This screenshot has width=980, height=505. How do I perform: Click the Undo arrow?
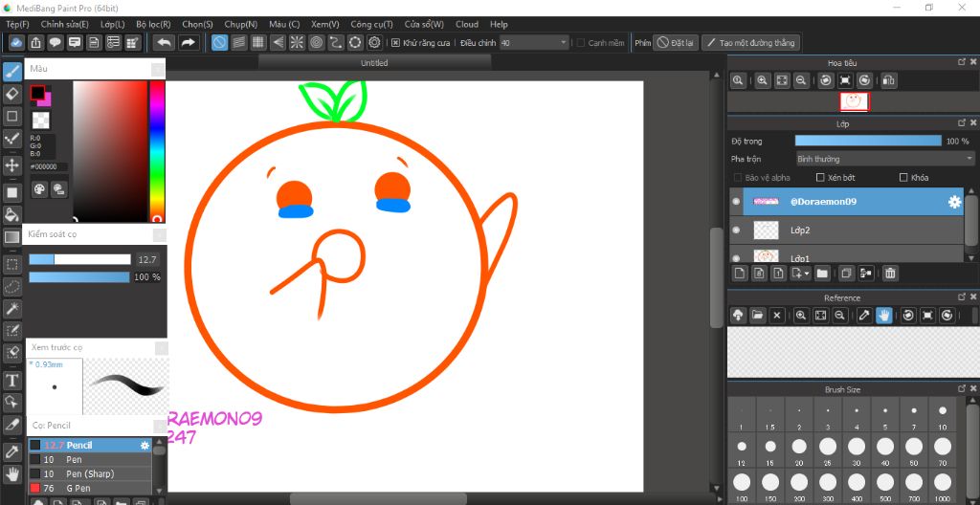(x=164, y=42)
